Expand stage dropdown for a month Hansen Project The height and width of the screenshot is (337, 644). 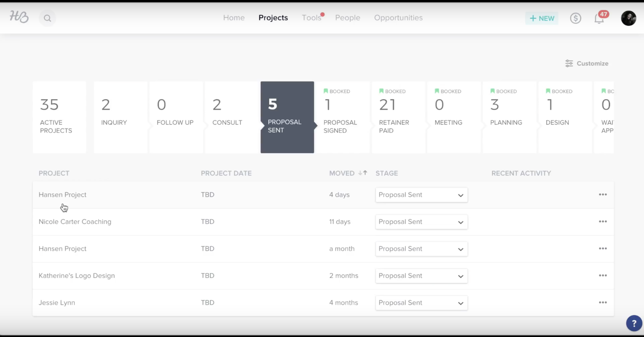coord(421,249)
